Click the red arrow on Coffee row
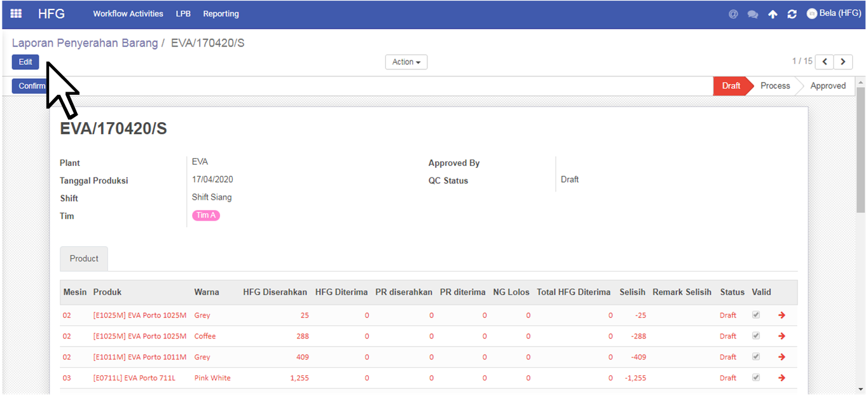This screenshot has width=868, height=395. pos(782,336)
